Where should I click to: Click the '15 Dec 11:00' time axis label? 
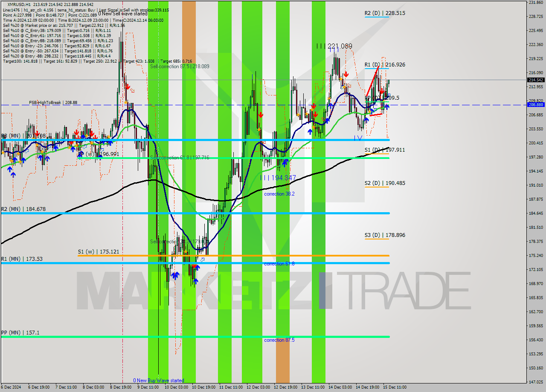tap(395, 387)
